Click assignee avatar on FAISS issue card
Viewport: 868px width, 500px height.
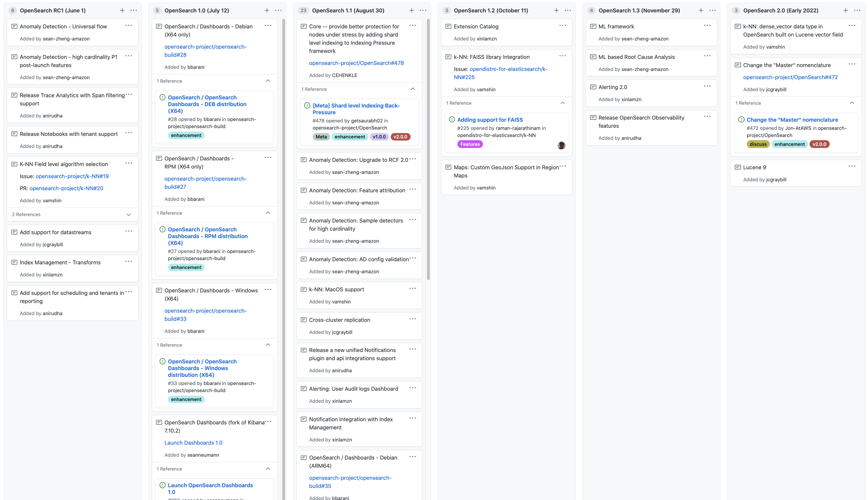point(562,145)
